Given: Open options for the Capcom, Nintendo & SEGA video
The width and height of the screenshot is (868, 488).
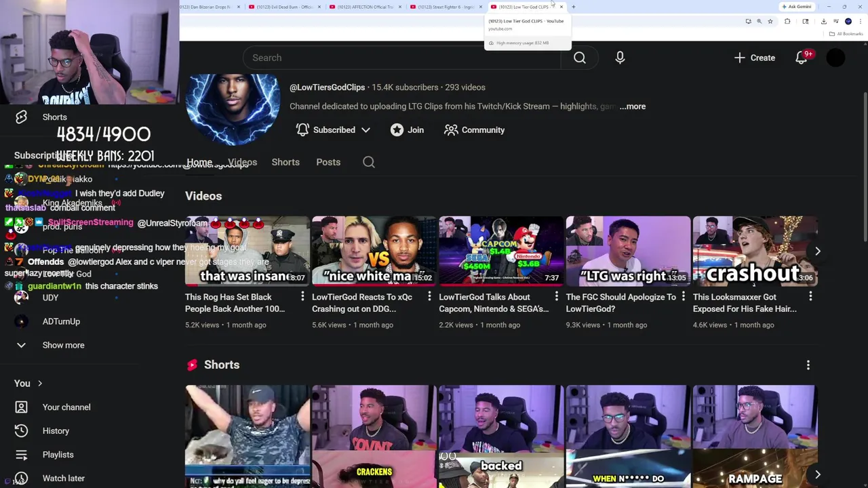Looking at the screenshot, I should (x=556, y=297).
